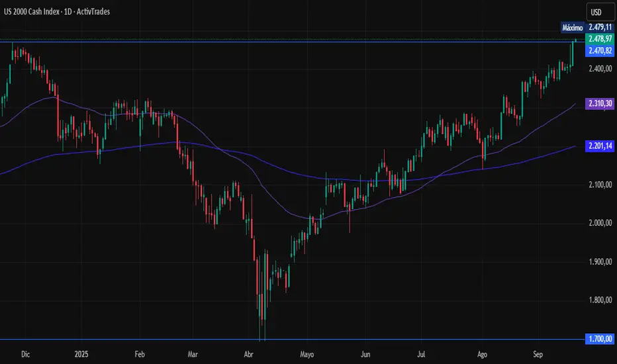Screen dimensions: 617x364
Task: Click the blue 2.201,14 moving average tag
Action: [600, 146]
